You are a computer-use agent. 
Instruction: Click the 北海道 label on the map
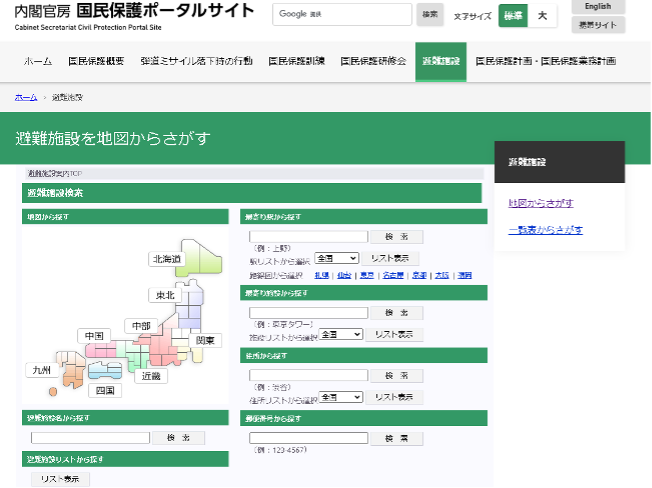[x=166, y=259]
